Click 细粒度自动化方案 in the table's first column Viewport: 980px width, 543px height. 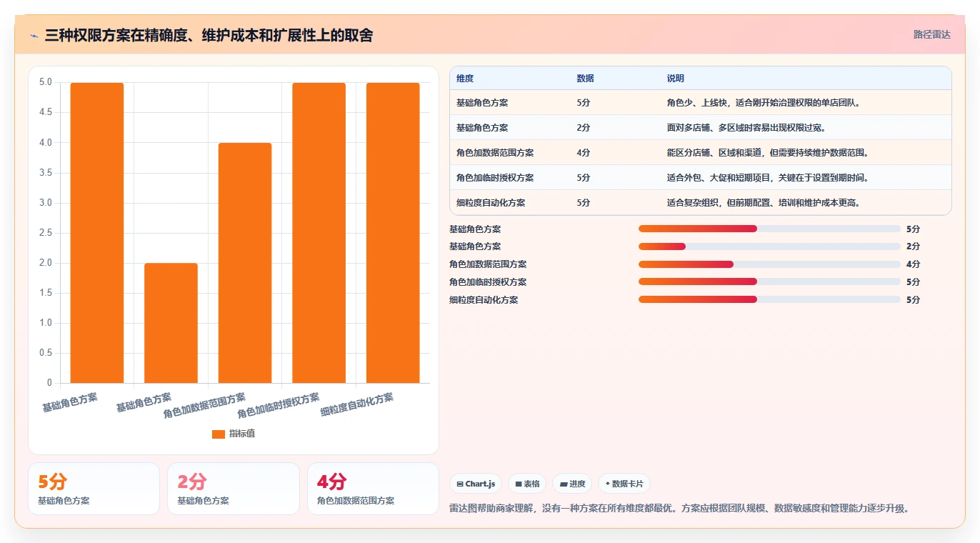[x=491, y=203]
